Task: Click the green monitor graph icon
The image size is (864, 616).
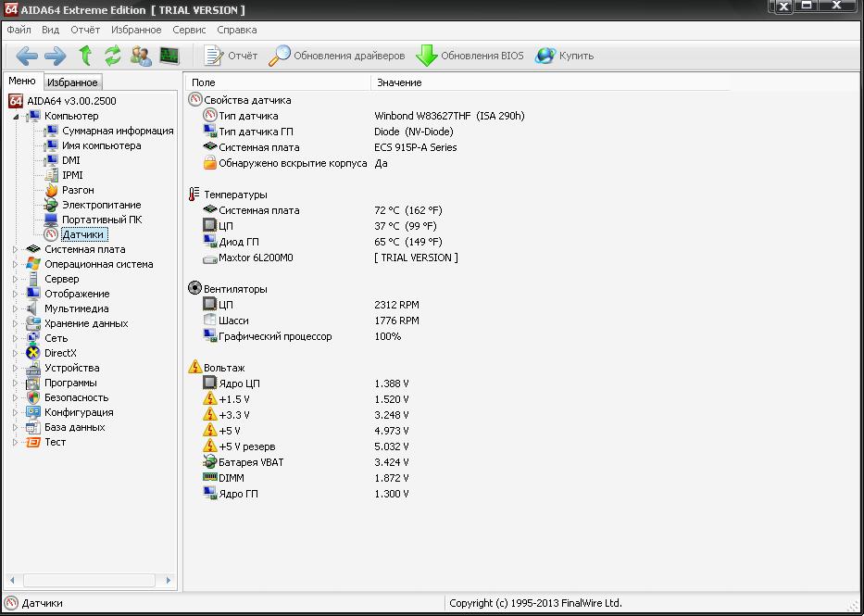Action: [x=169, y=56]
